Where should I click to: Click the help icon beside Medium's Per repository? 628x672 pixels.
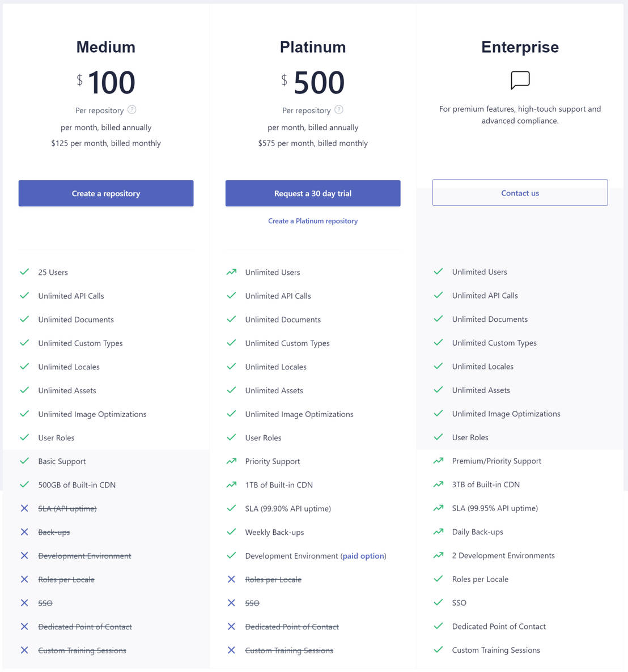point(132,110)
